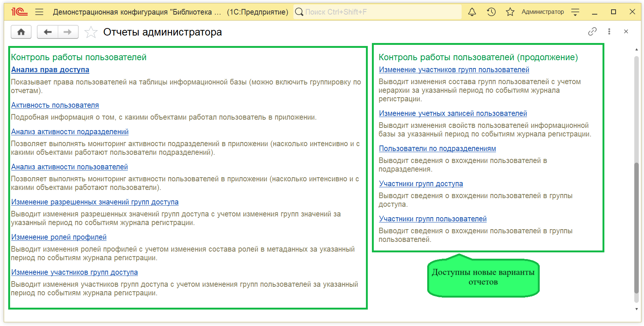Image resolution: width=644 pixels, height=326 pixels.
Task: Type in the Поиск search field
Action: click(x=378, y=12)
